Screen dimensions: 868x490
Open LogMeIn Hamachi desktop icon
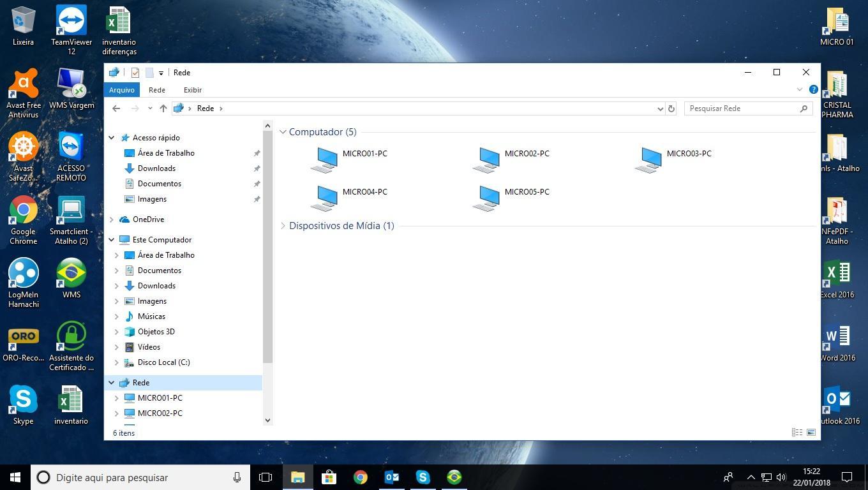(24, 283)
